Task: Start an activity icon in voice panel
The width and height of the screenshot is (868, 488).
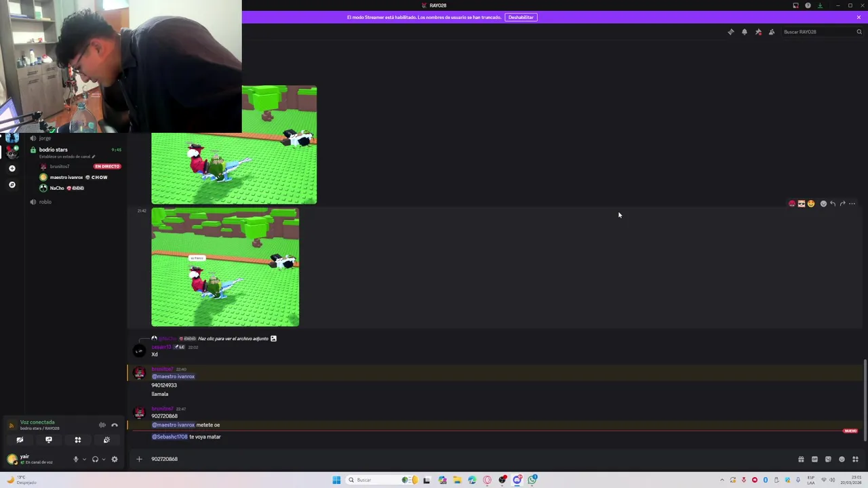Action: pyautogui.click(x=78, y=440)
